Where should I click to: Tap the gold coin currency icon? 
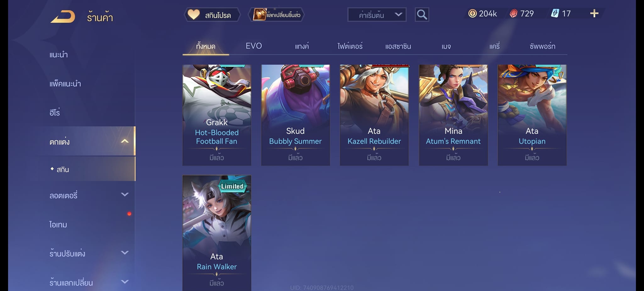coord(472,14)
